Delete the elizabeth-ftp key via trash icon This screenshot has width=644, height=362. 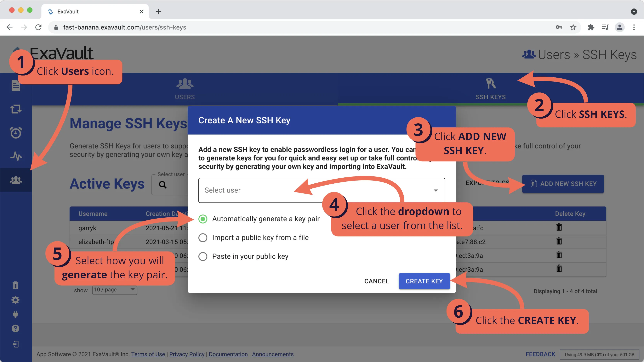559,241
